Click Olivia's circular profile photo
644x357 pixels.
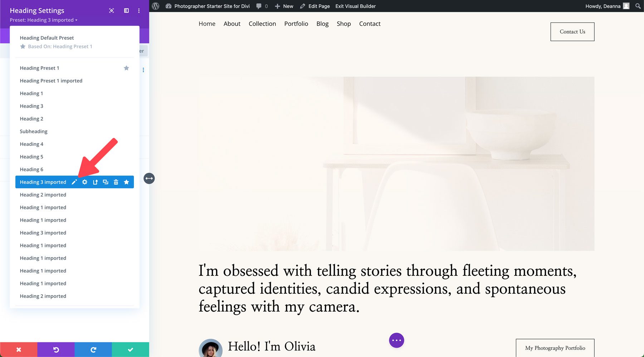pyautogui.click(x=211, y=349)
